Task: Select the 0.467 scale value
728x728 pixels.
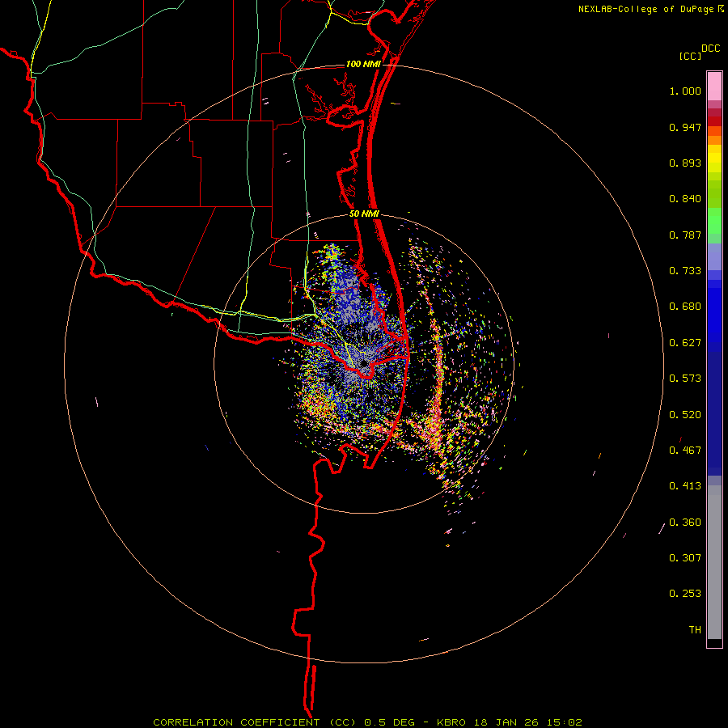Action: [x=685, y=451]
